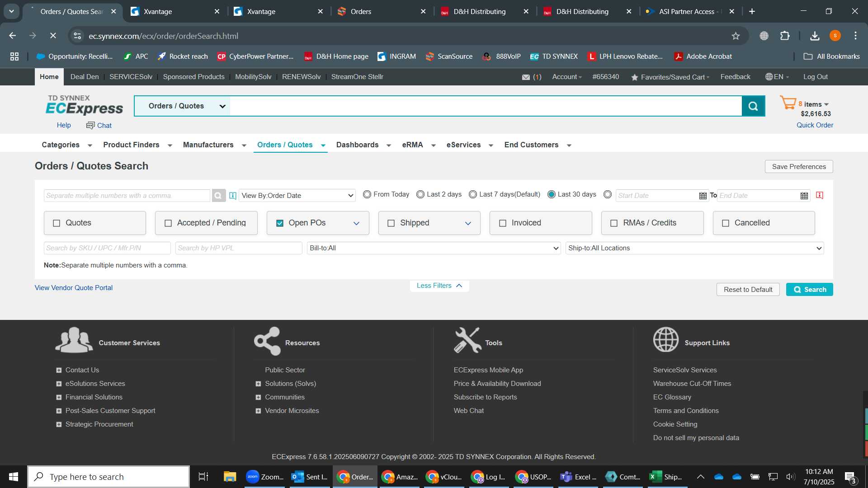Open the Dashboards menu
The height and width of the screenshot is (488, 868).
(363, 145)
